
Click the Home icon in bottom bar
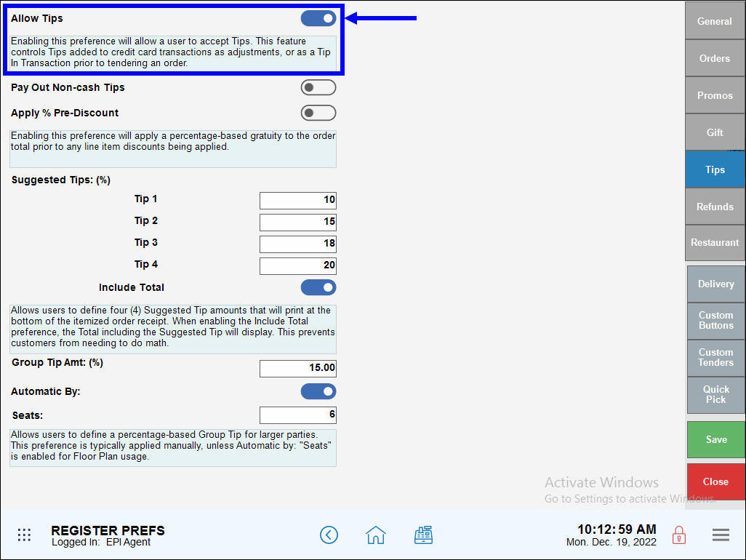(x=375, y=535)
